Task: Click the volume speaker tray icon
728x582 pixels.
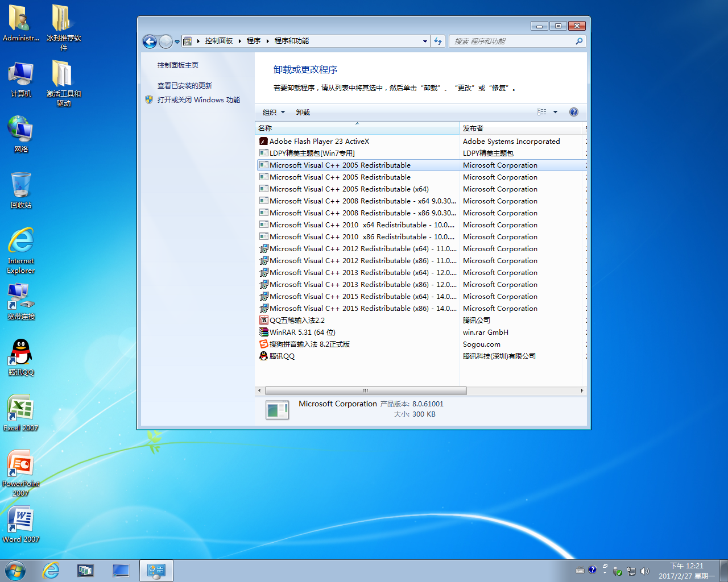Action: (x=644, y=571)
